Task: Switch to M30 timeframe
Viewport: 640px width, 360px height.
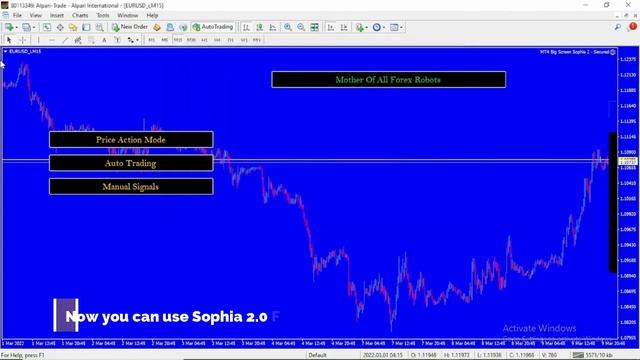Action: (191, 40)
